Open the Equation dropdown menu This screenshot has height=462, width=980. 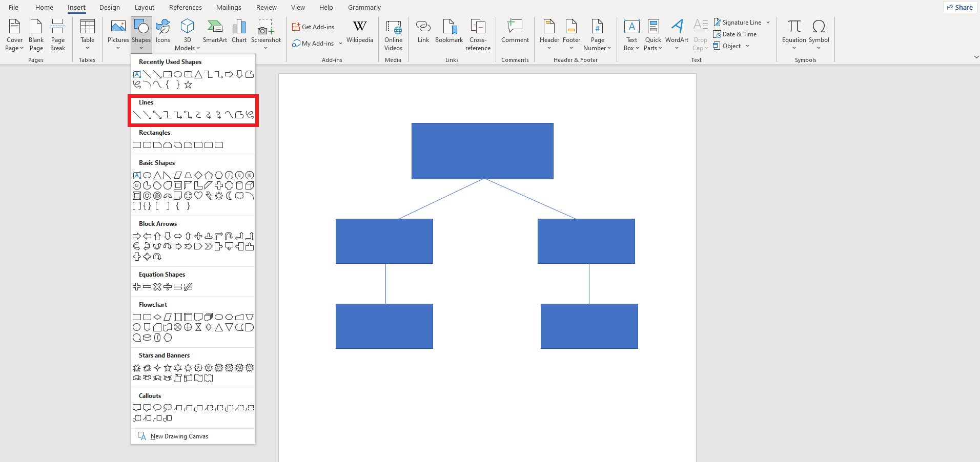pos(794,48)
